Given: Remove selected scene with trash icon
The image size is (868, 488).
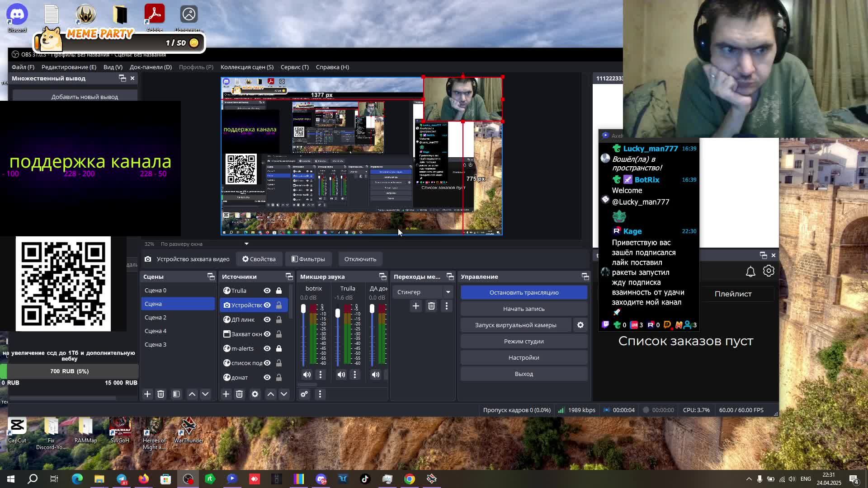Looking at the screenshot, I should click(x=160, y=394).
